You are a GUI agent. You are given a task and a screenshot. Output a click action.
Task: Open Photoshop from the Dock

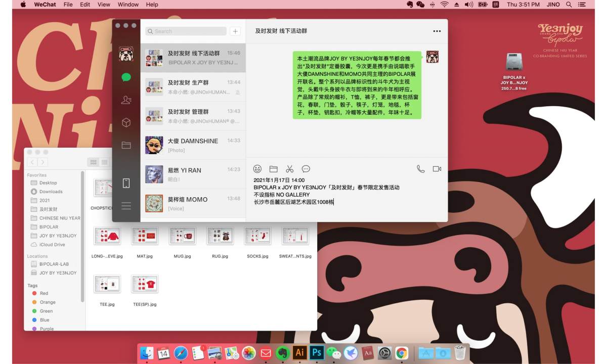317,353
